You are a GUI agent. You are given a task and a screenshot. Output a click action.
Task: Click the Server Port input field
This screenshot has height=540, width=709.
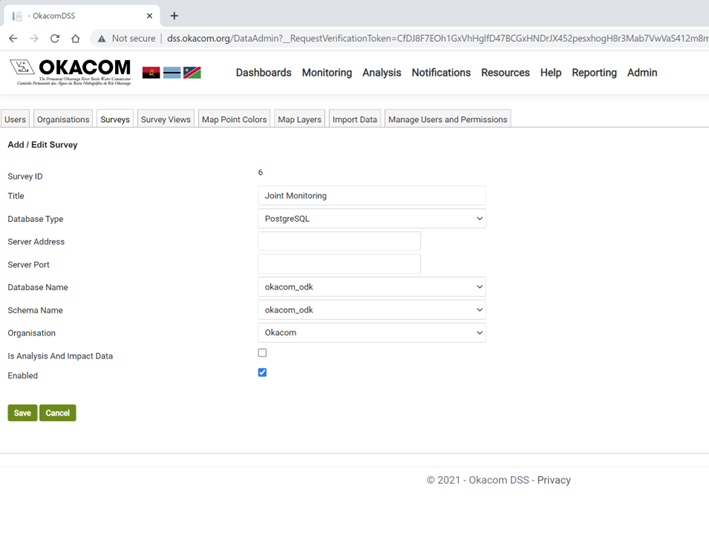[339, 264]
